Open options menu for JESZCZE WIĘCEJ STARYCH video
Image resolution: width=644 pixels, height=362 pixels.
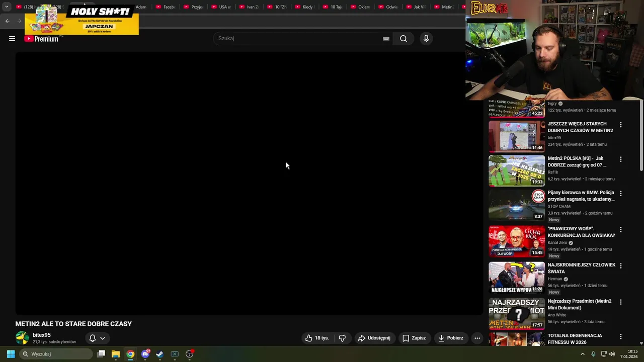pos(620,125)
